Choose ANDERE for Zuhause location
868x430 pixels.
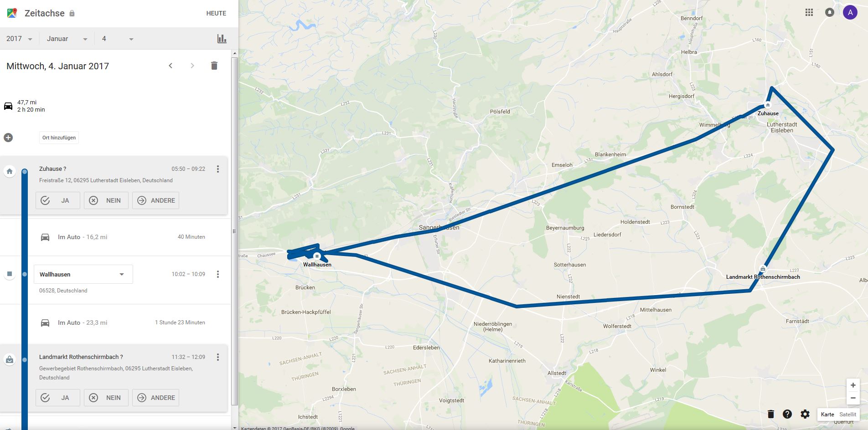point(156,200)
